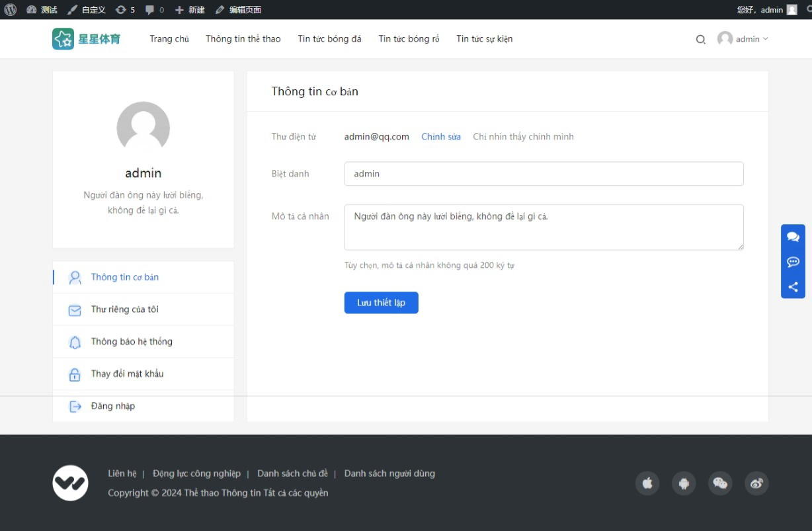Click the lock icon for password change
812x531 pixels.
point(75,374)
